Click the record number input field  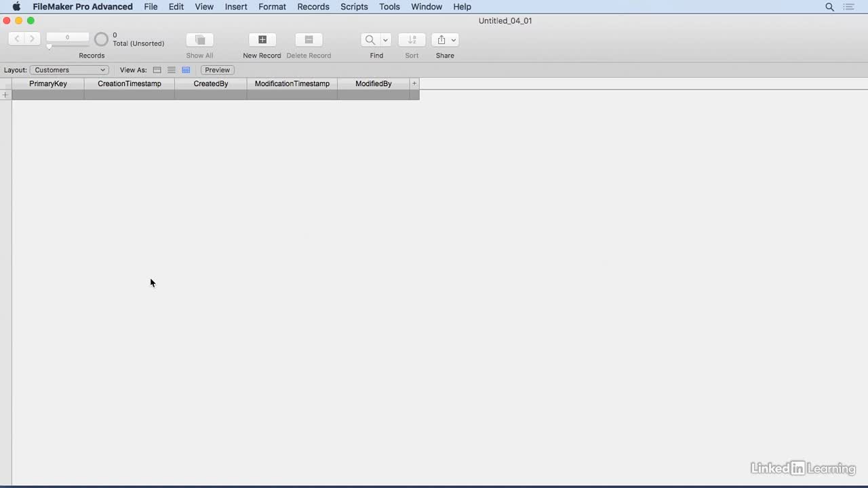67,37
